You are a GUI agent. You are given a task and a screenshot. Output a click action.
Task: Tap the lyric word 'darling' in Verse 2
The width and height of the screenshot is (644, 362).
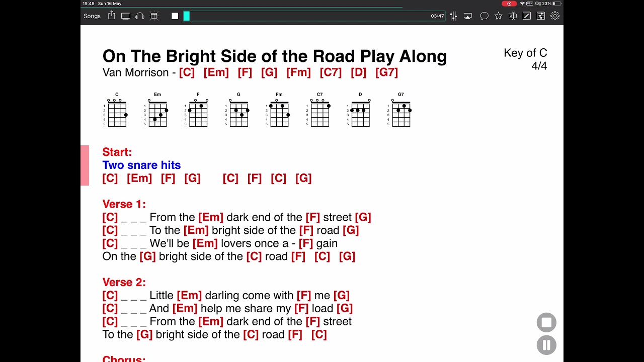[223, 296]
